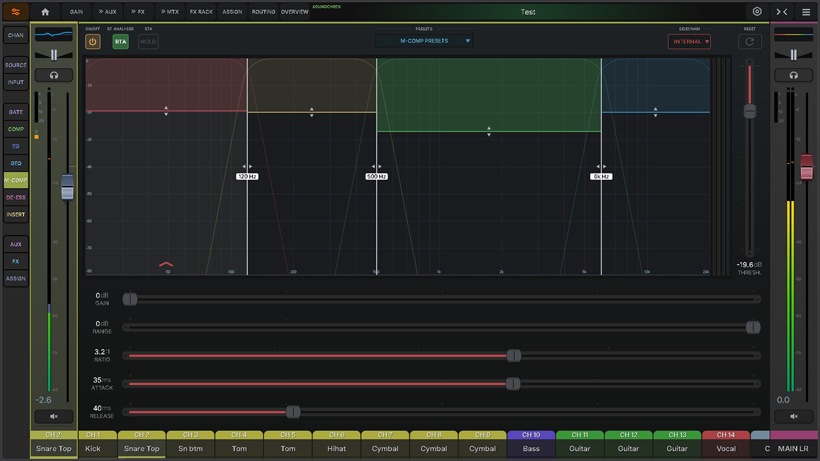Click the EQ curve thumbnail on channel strip
This screenshot has width=820, height=461.
[54, 34]
